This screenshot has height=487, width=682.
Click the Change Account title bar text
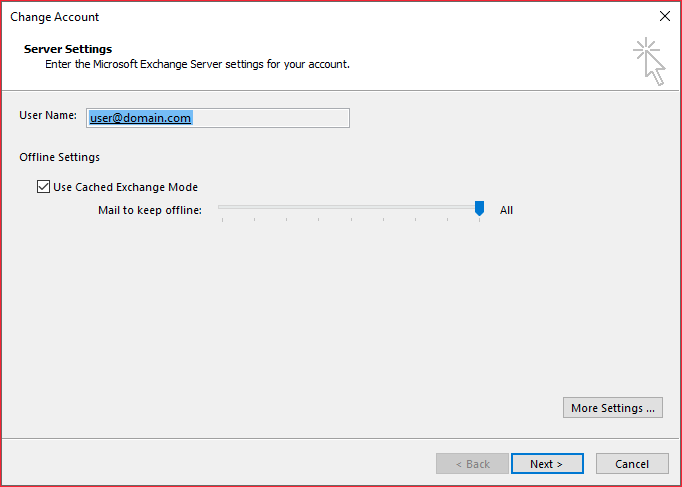[55, 17]
